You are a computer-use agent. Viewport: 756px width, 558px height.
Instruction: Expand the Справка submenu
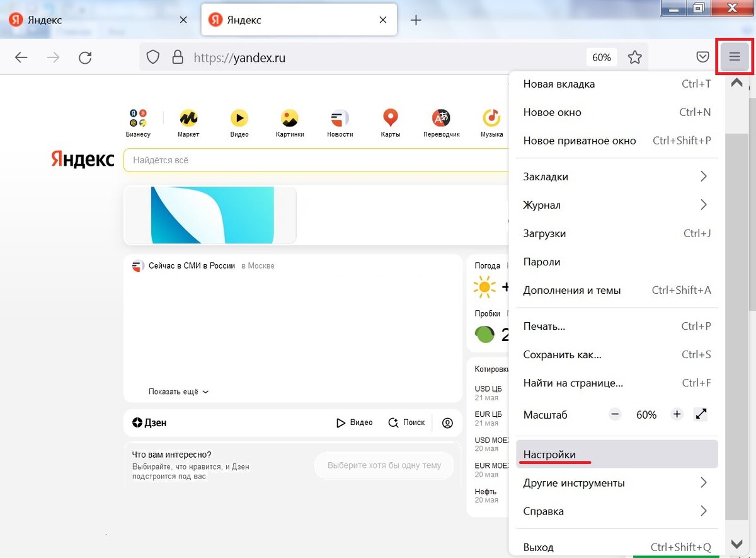tap(617, 511)
